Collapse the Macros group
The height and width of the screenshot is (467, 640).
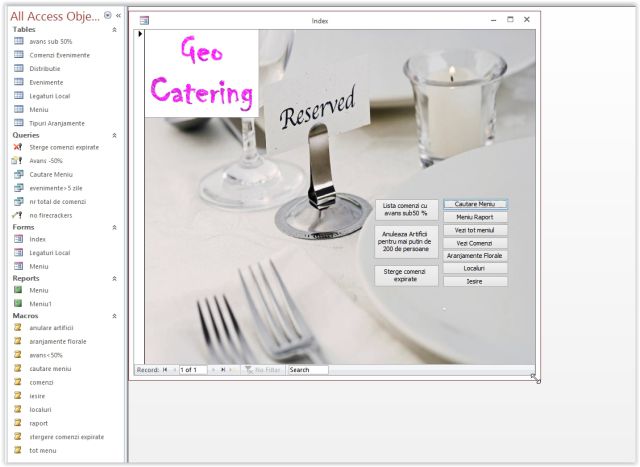click(x=115, y=316)
